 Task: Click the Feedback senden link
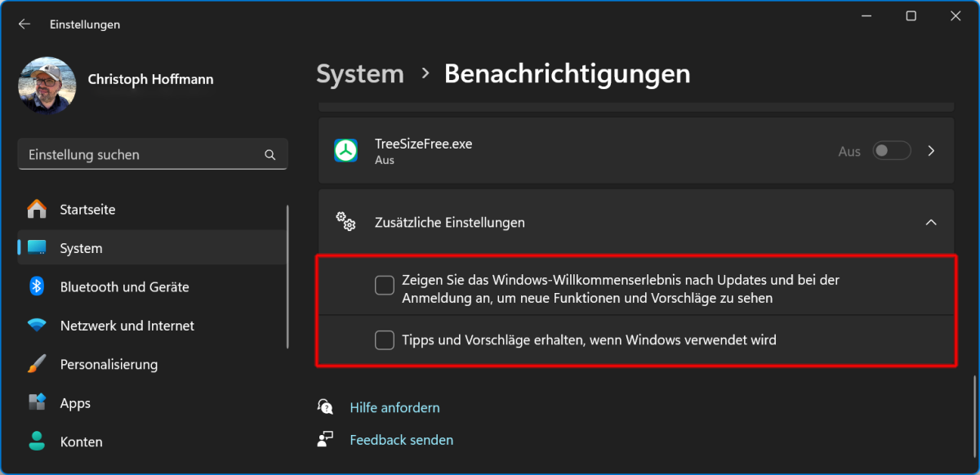point(401,440)
